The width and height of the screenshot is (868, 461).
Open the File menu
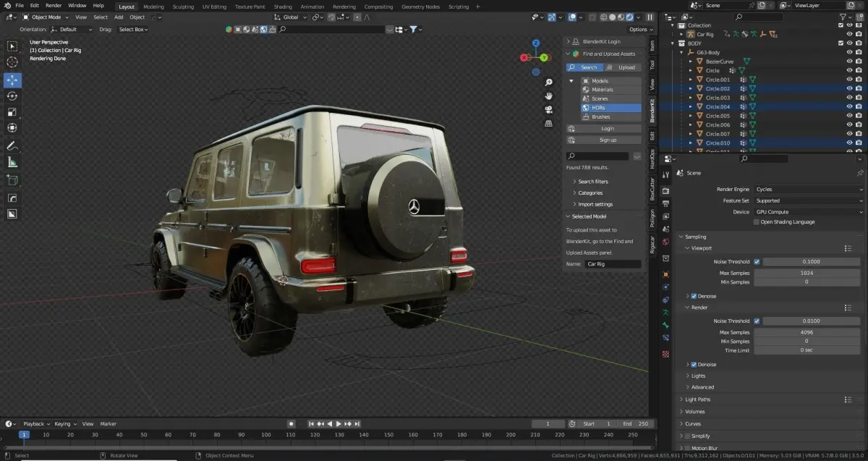[20, 5]
